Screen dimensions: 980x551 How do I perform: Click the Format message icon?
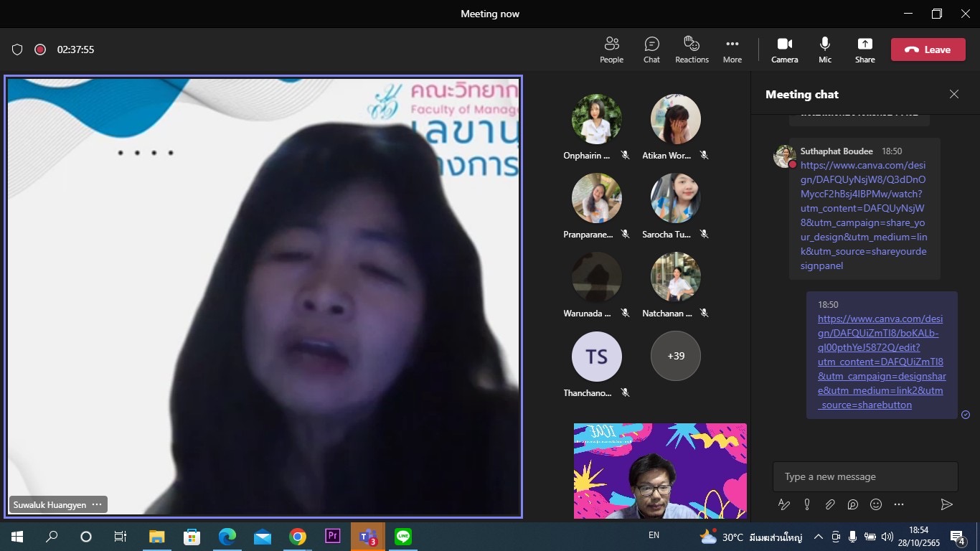point(784,504)
